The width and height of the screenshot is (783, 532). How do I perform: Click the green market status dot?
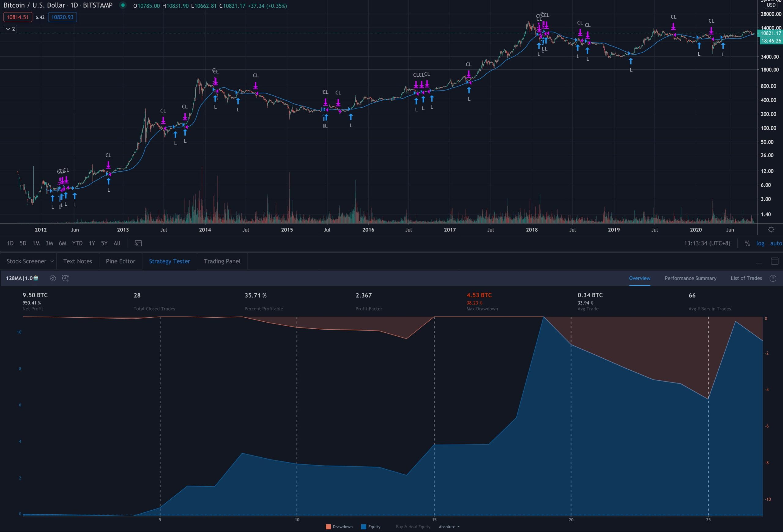(x=123, y=6)
